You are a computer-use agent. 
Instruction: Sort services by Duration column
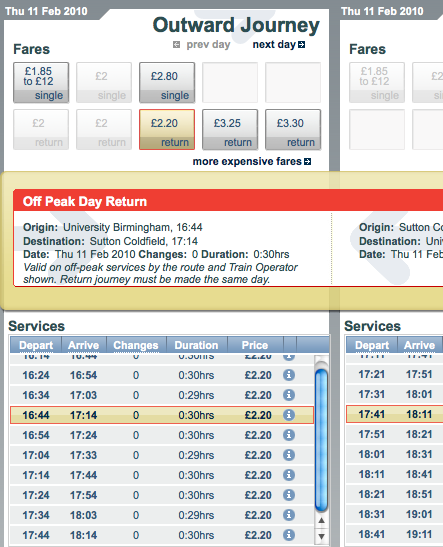tap(196, 345)
